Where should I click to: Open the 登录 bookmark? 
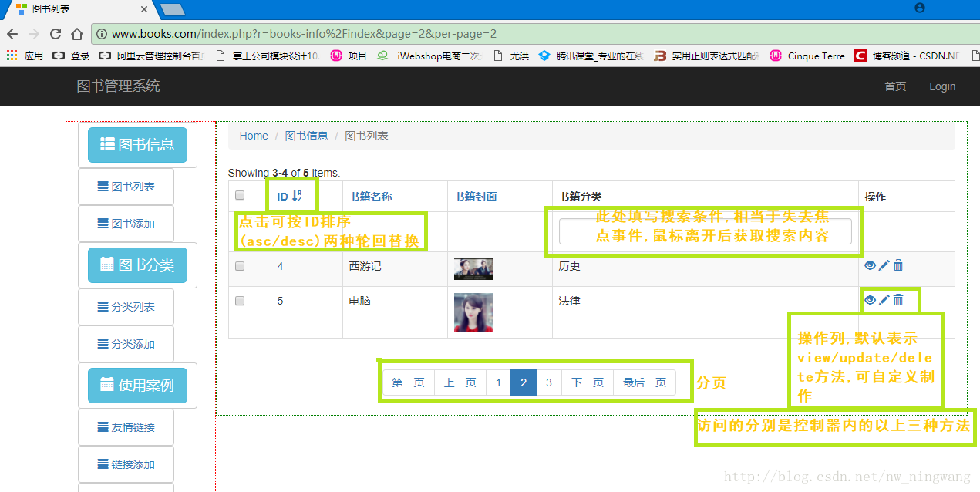(72, 56)
